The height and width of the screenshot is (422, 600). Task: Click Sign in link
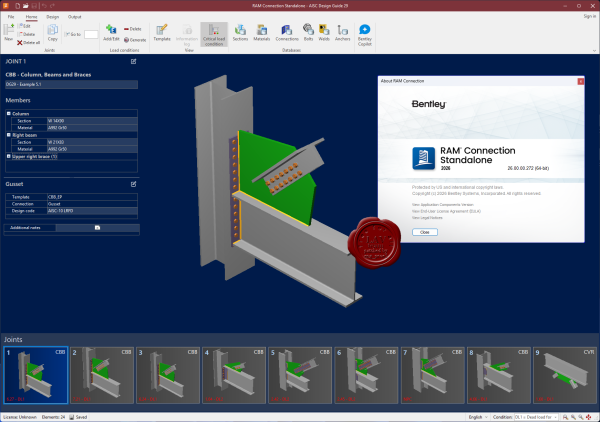pos(589,16)
